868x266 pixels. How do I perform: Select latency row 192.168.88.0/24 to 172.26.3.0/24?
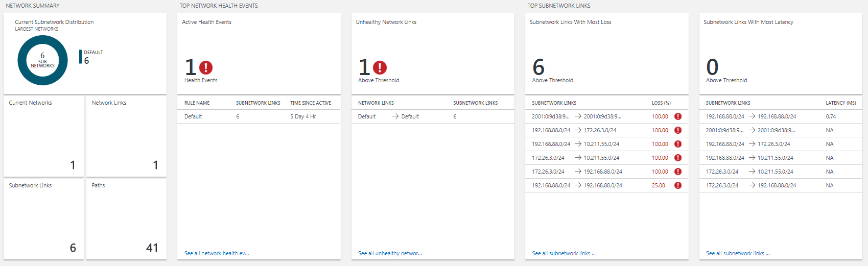coord(781,144)
